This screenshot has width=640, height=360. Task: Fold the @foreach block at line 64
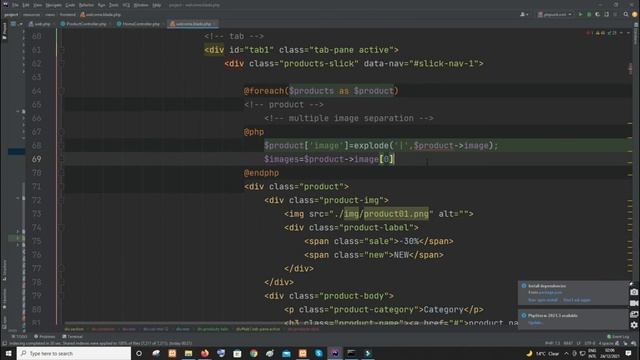(x=62, y=91)
